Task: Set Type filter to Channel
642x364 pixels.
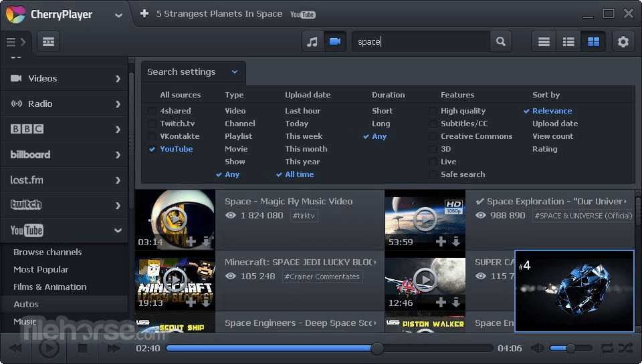Action: click(x=240, y=124)
